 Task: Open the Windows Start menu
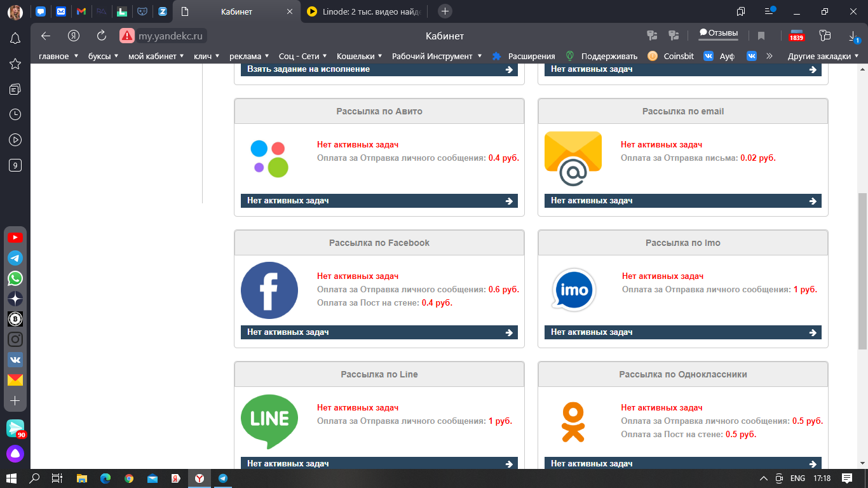point(13,478)
